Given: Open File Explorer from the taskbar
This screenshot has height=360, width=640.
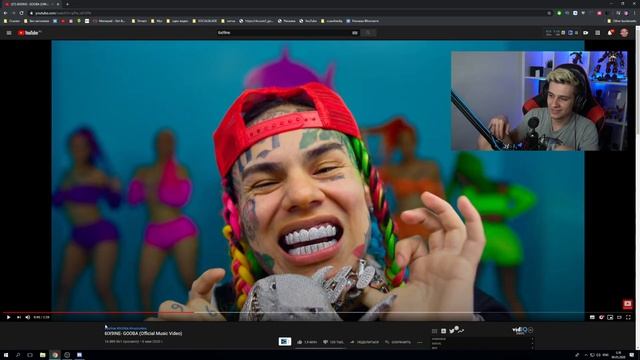Looking at the screenshot, I should click(x=42, y=355).
